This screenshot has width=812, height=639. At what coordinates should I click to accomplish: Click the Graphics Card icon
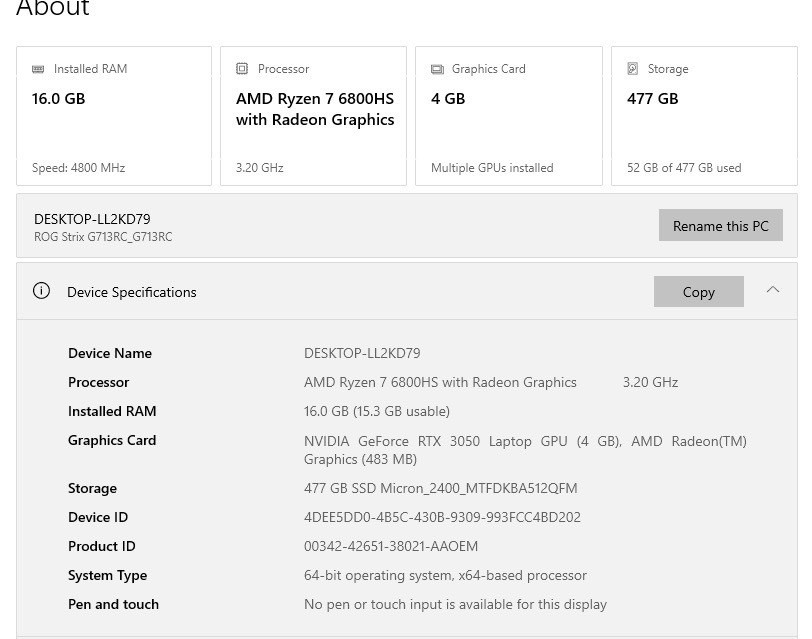point(437,69)
